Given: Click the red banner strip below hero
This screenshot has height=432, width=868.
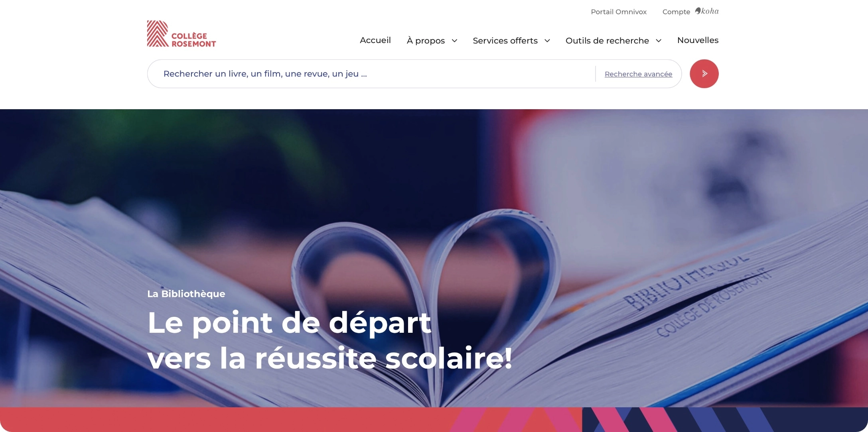Looking at the screenshot, I should tap(223, 420).
